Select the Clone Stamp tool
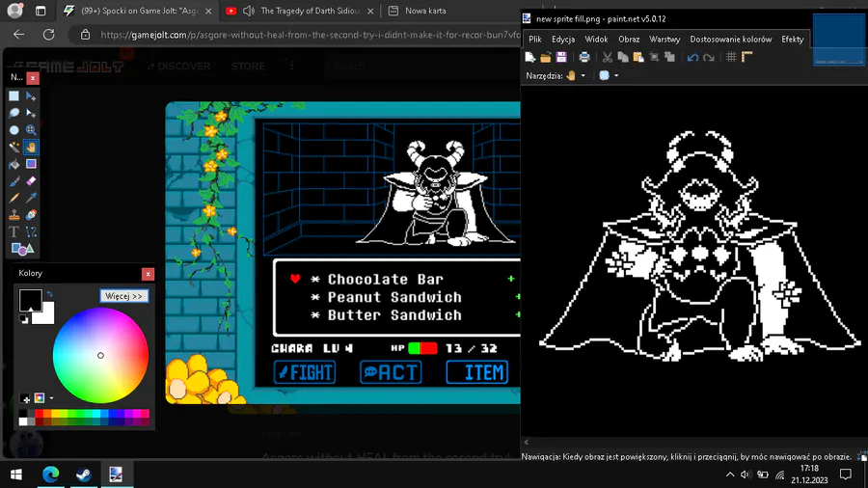This screenshot has height=488, width=868. [14, 215]
